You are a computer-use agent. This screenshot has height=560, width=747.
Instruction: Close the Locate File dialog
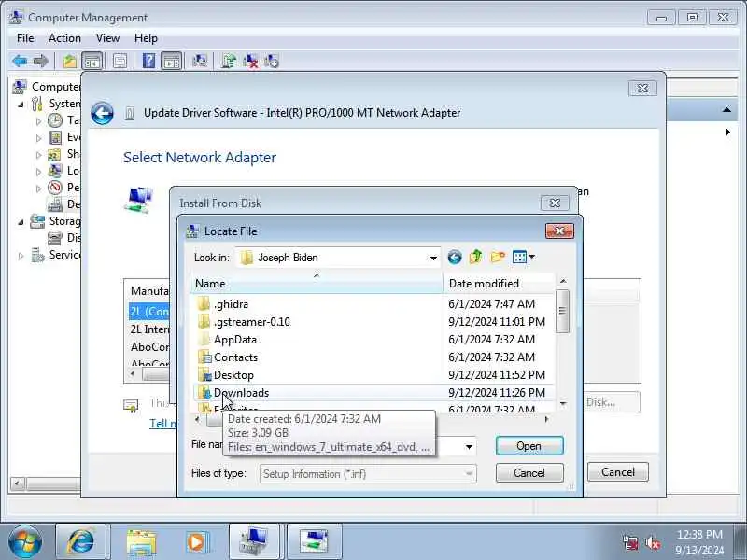coord(559,231)
